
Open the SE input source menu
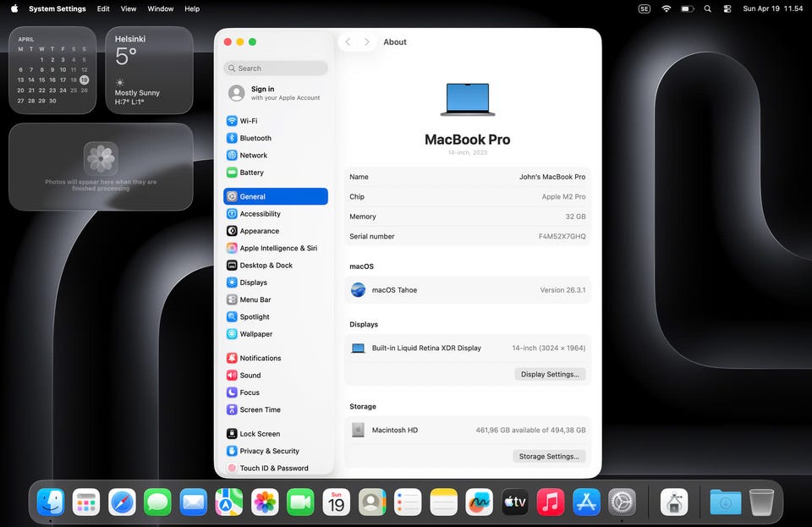point(644,8)
